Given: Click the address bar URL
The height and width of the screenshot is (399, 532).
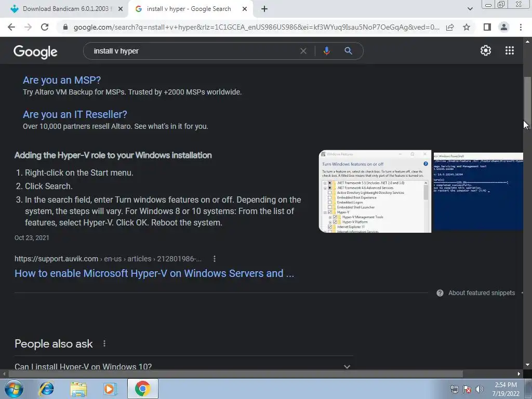Looking at the screenshot, I should coord(257,27).
